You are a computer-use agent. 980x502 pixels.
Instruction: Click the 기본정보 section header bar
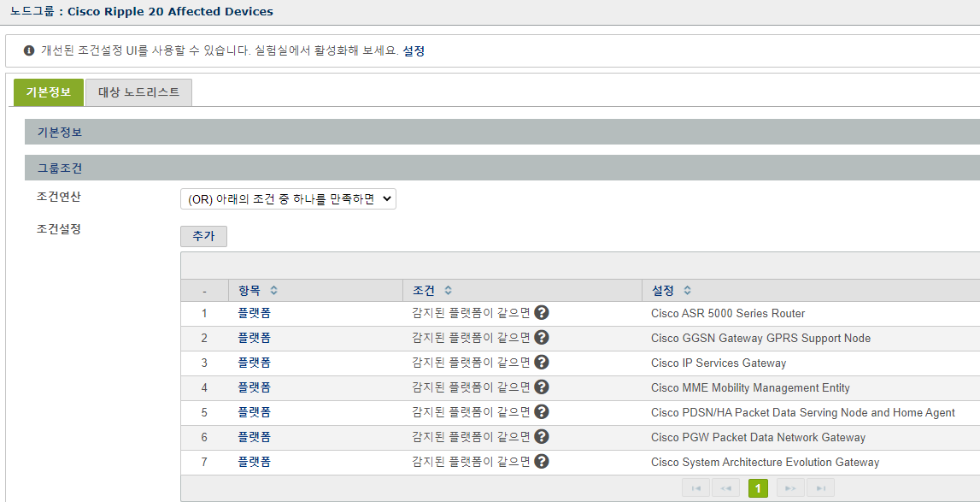pyautogui.click(x=502, y=132)
